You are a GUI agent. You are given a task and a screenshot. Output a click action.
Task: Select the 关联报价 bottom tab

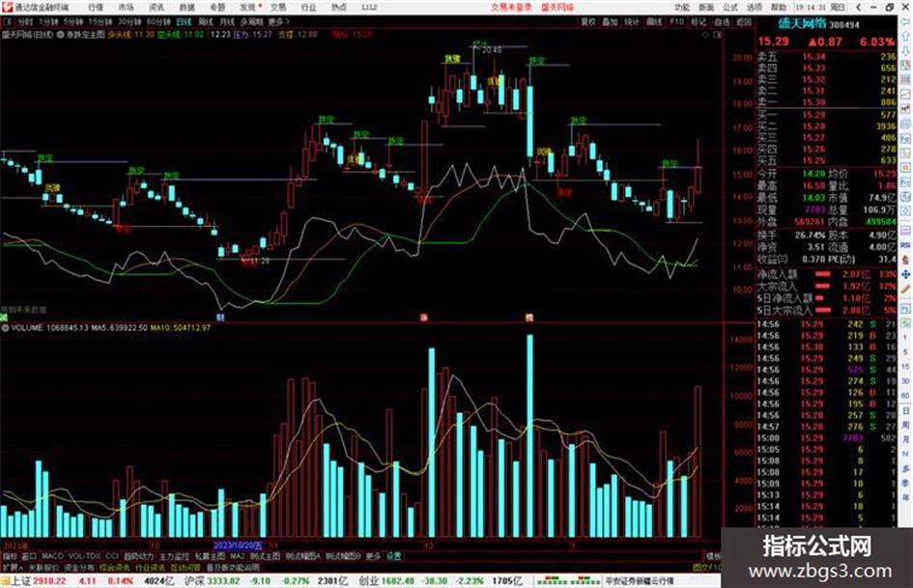43,568
